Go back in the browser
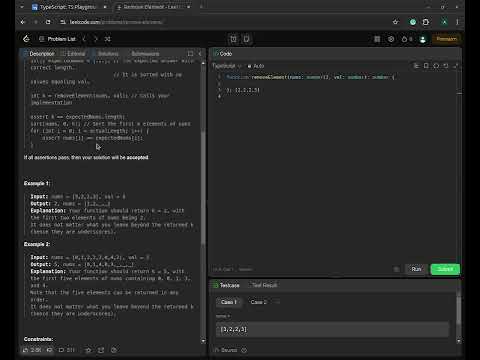This screenshot has width=480, height=360. [23, 22]
